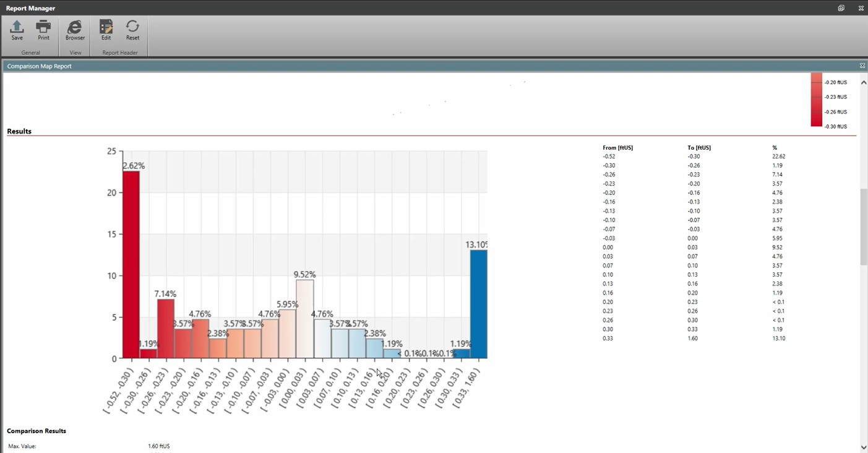Close the Report Manager window
Screen dimensions: 868x453
click(x=861, y=8)
